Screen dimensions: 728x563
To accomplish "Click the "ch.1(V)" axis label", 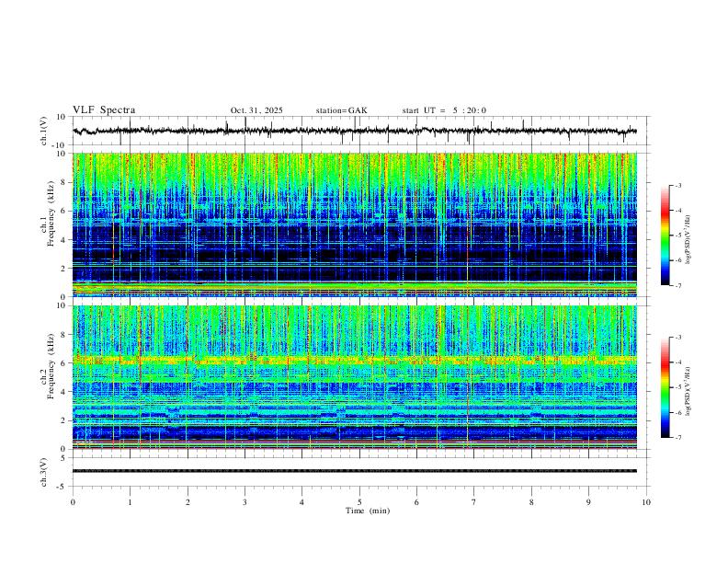I will (x=44, y=131).
